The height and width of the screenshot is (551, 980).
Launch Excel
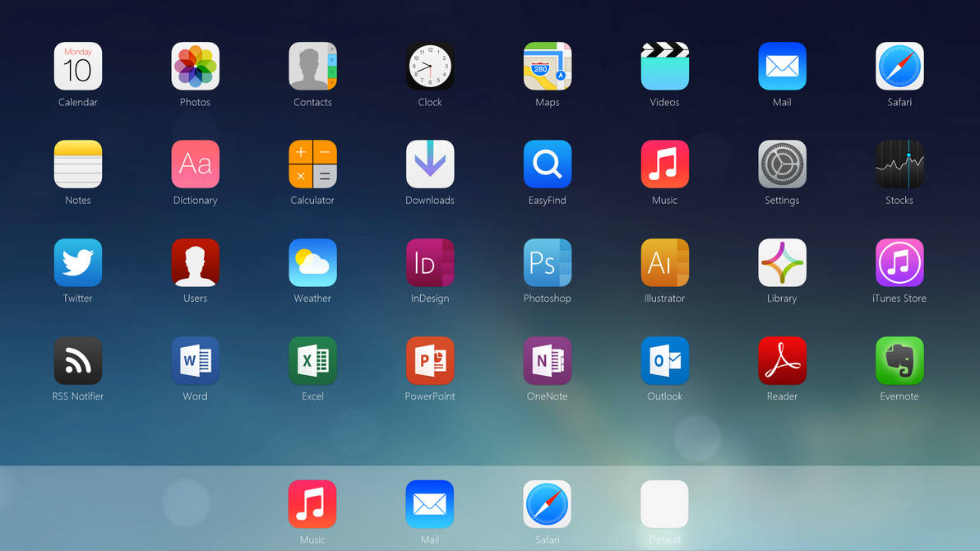[x=312, y=360]
